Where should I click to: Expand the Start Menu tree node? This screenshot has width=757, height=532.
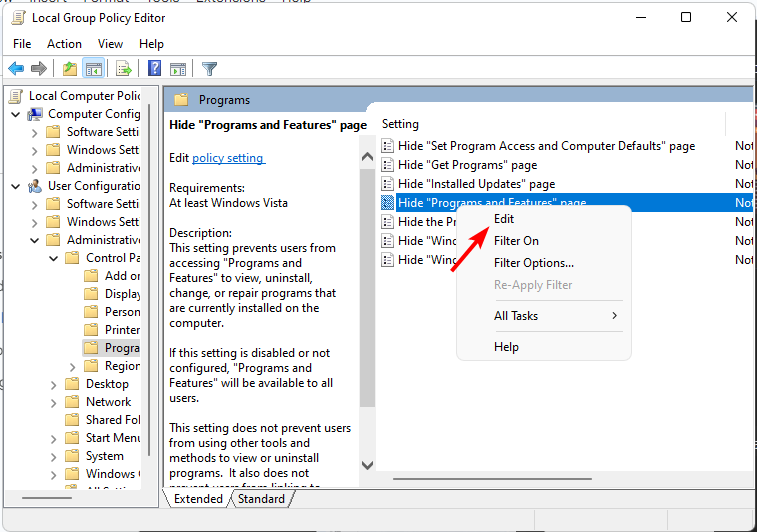tap(54, 439)
